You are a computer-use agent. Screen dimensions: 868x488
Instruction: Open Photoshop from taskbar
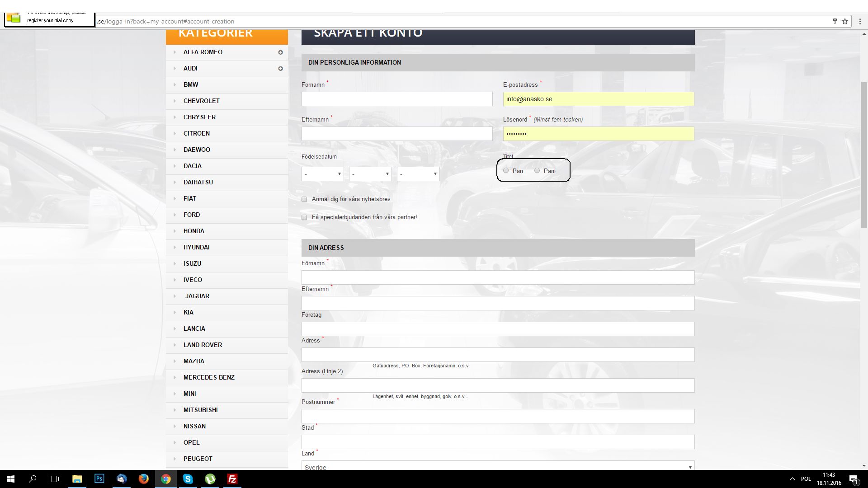[x=99, y=479]
